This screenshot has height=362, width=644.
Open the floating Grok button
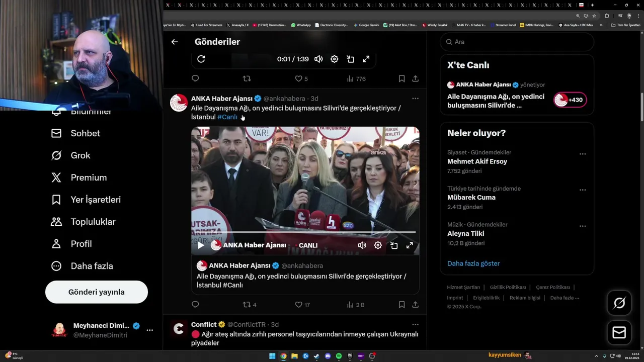[x=619, y=303]
